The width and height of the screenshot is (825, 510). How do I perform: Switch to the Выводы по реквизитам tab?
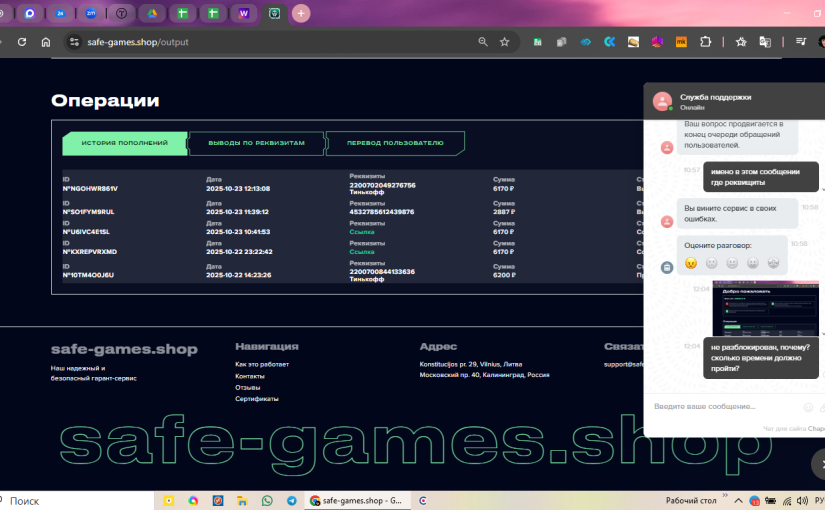[256, 143]
